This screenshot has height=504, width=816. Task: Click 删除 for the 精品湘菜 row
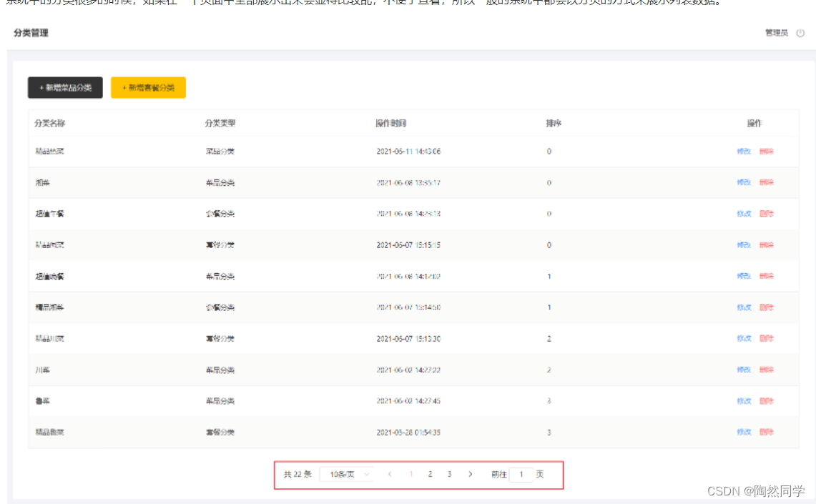click(767, 307)
